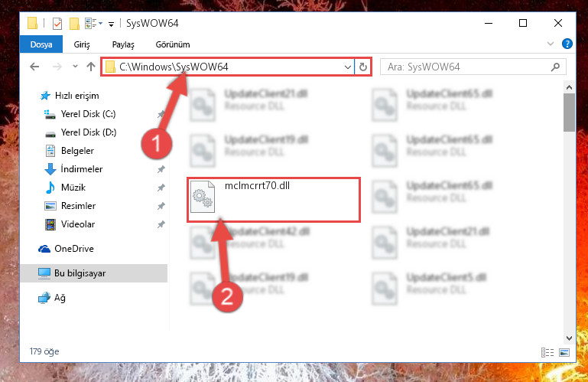Open OneDrive in the sidebar

pos(74,249)
